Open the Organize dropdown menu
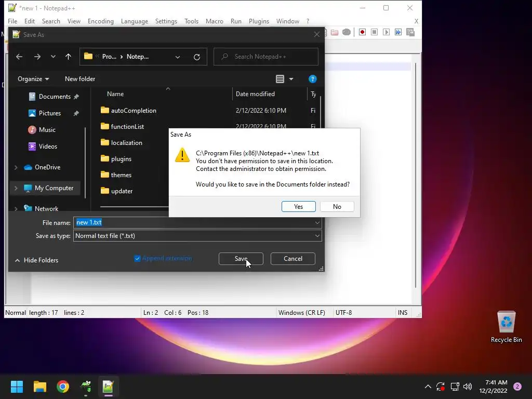Screen dimensions: 532x399 click(33, 79)
